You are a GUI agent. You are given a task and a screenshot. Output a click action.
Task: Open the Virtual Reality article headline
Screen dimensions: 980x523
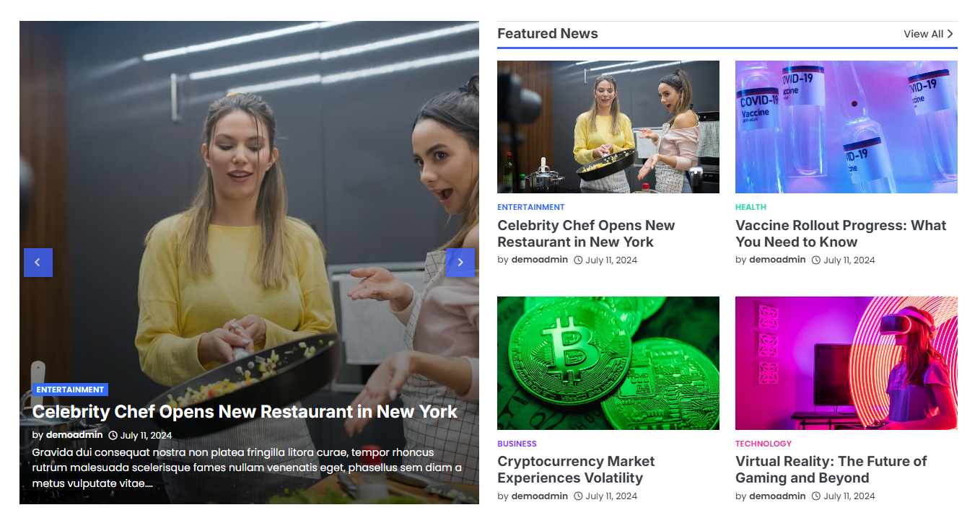(x=831, y=470)
